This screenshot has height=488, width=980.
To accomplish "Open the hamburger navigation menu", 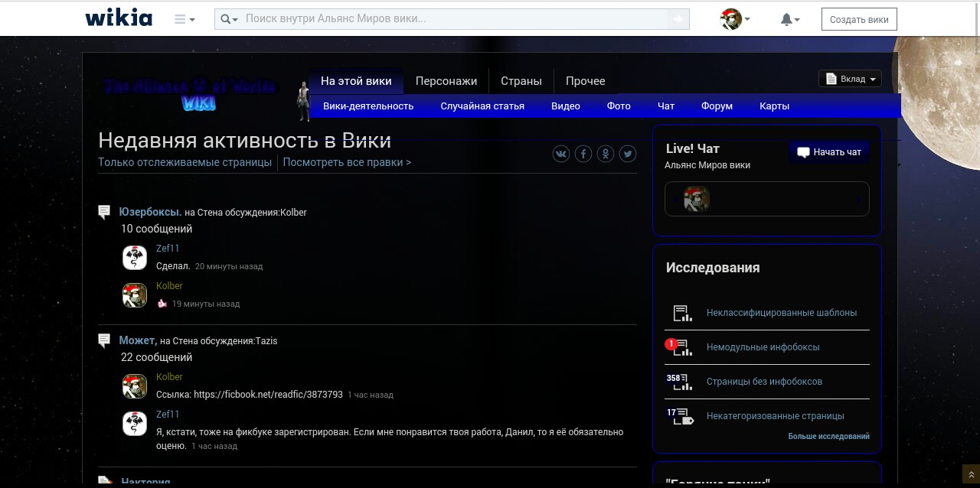I will (185, 19).
